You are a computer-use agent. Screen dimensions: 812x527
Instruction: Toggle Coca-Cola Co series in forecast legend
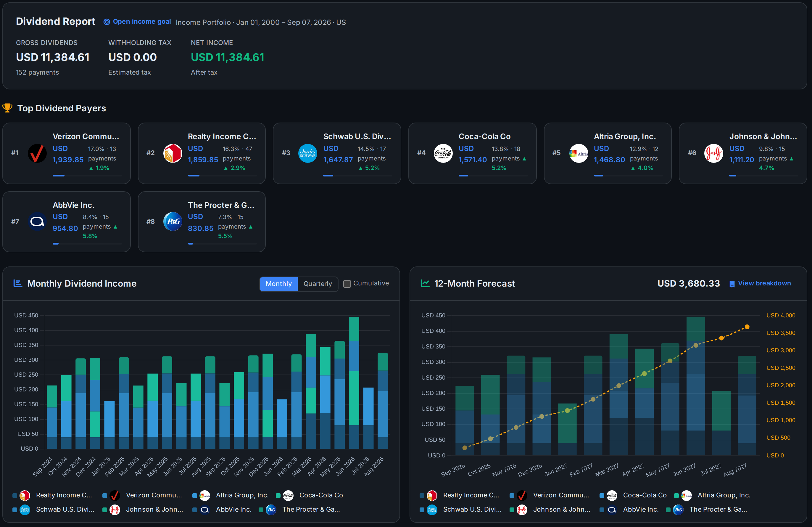coord(633,495)
